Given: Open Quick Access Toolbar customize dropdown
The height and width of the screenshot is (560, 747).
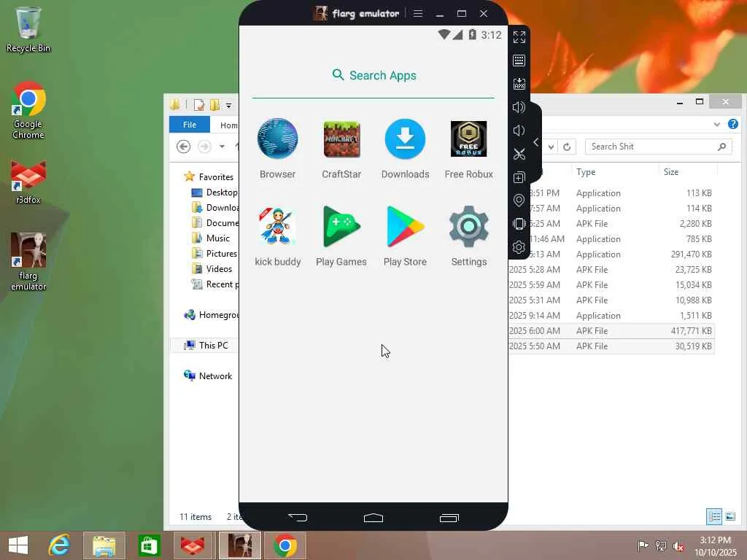Looking at the screenshot, I should coord(228,105).
